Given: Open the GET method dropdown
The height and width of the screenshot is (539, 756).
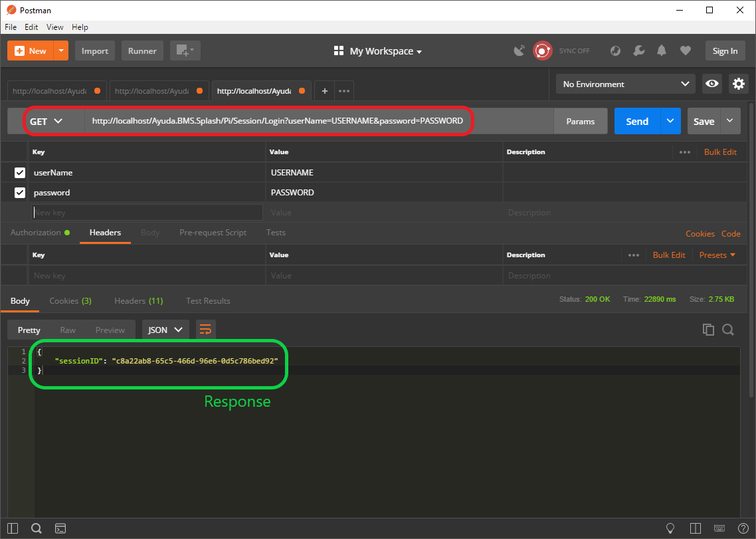Looking at the screenshot, I should click(x=47, y=121).
